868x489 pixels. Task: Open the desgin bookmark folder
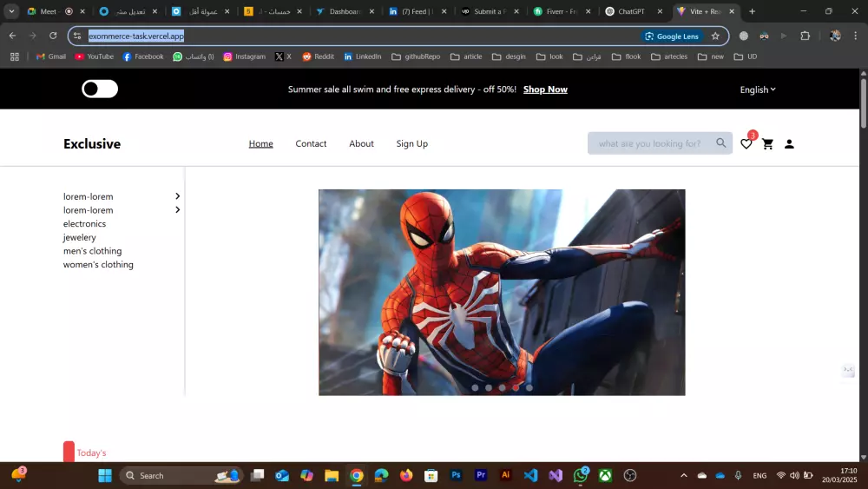click(x=509, y=56)
